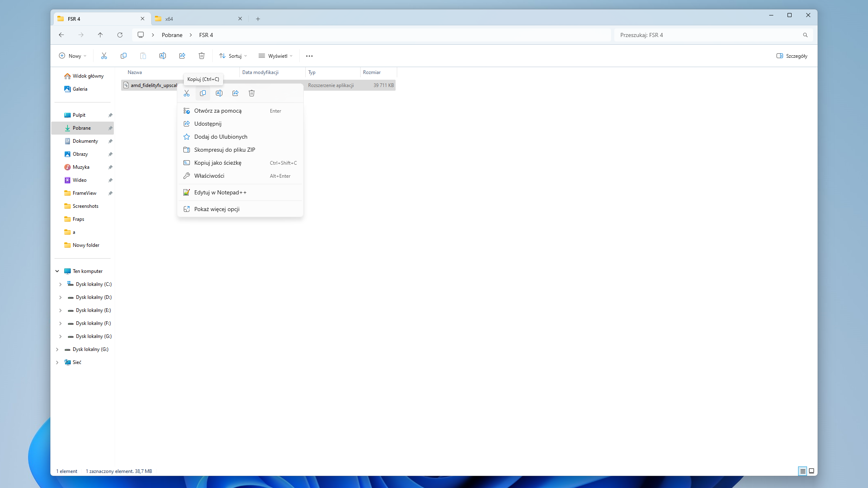The height and width of the screenshot is (488, 868).
Task: Go back with the back arrow
Action: (x=61, y=35)
